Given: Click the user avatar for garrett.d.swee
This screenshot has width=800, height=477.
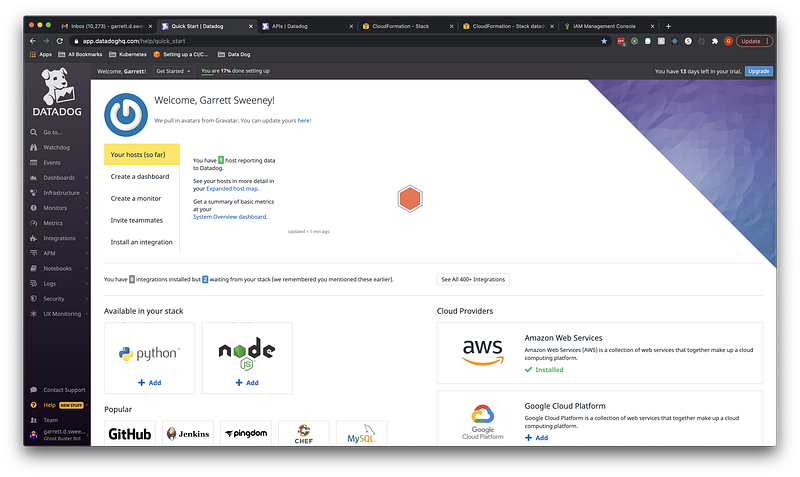Looking at the screenshot, I should [34, 435].
